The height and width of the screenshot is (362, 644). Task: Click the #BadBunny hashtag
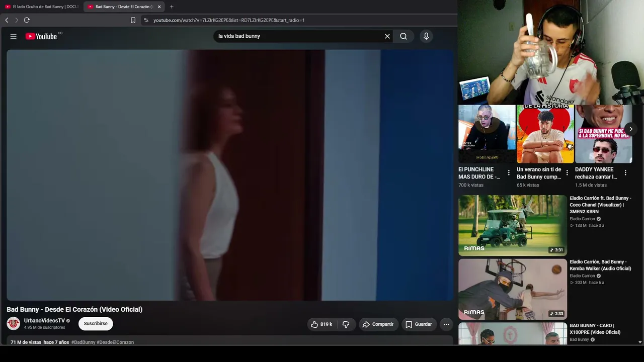coord(84,342)
